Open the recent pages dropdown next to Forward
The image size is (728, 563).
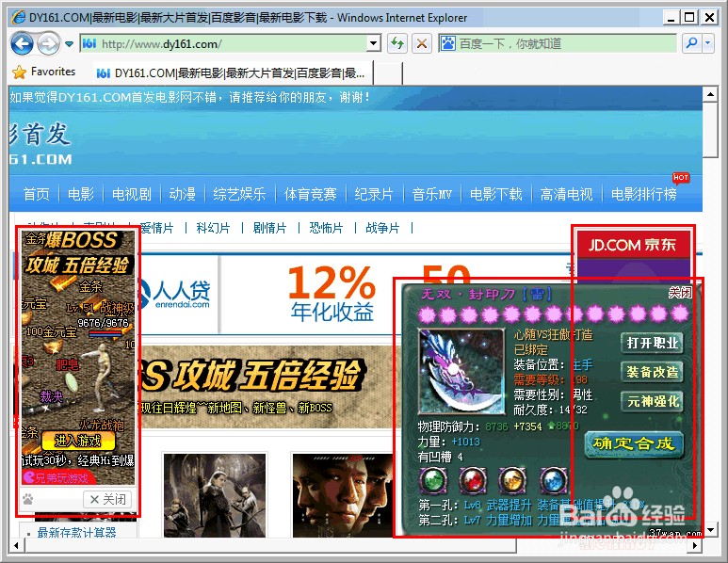click(x=69, y=44)
